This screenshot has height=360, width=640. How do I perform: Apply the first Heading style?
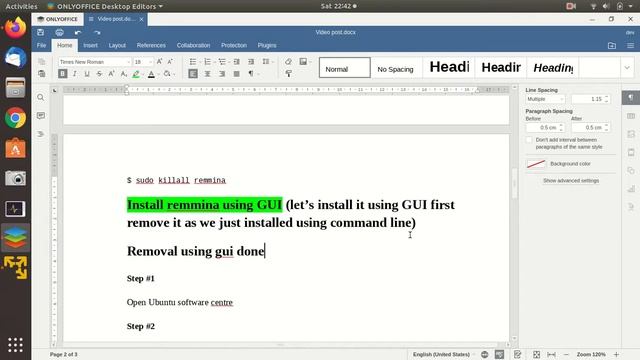pyautogui.click(x=449, y=68)
